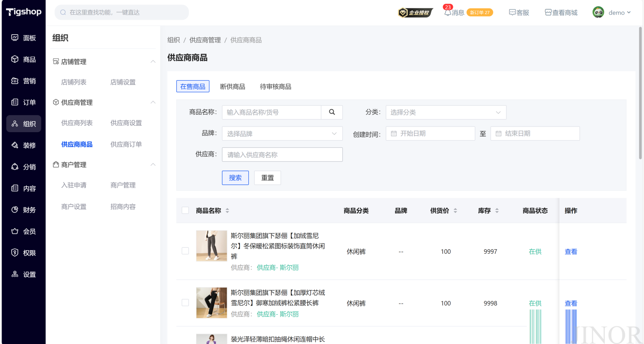The width and height of the screenshot is (644, 344).
Task: Click the product name search magnifier icon
Action: pyautogui.click(x=332, y=112)
